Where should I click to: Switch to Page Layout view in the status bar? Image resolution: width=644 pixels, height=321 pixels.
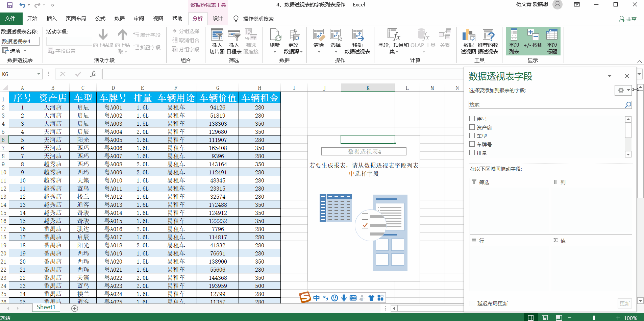coord(545,318)
